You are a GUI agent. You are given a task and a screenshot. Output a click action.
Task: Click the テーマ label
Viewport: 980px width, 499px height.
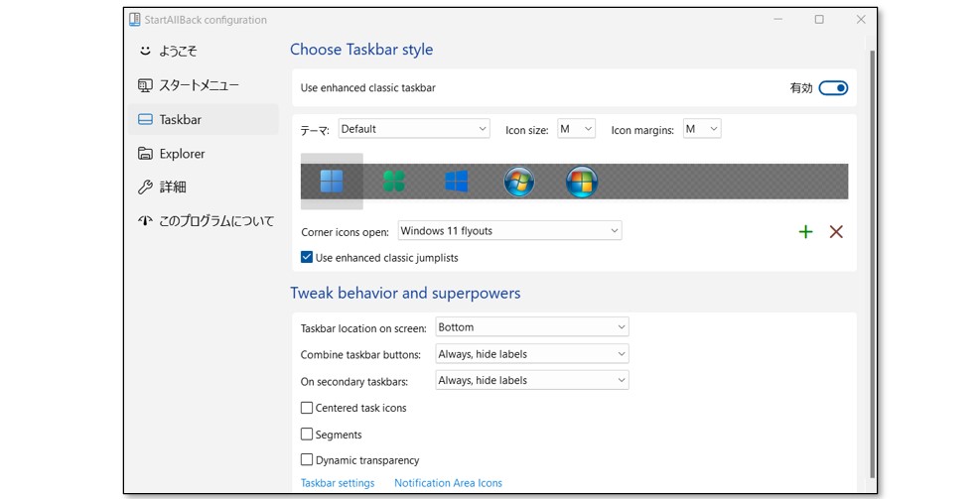315,131
